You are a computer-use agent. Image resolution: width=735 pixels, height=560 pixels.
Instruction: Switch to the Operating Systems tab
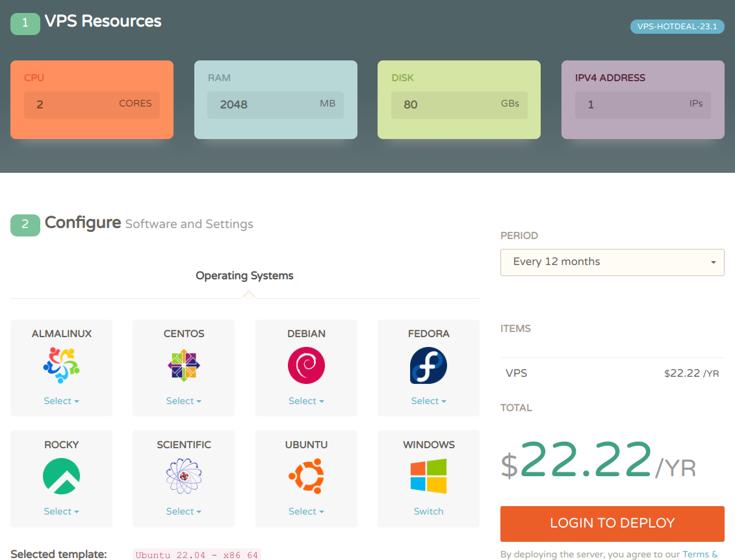click(x=244, y=275)
